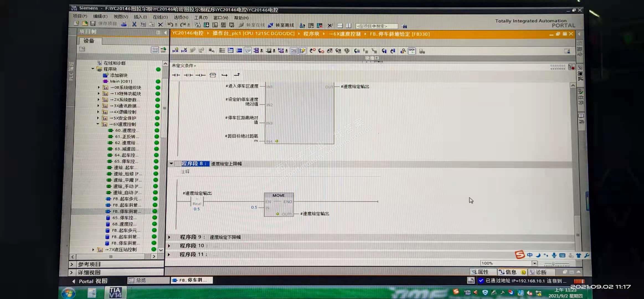Expand network 程序段 9
Viewport: 644px width, 299px height.
click(169, 237)
